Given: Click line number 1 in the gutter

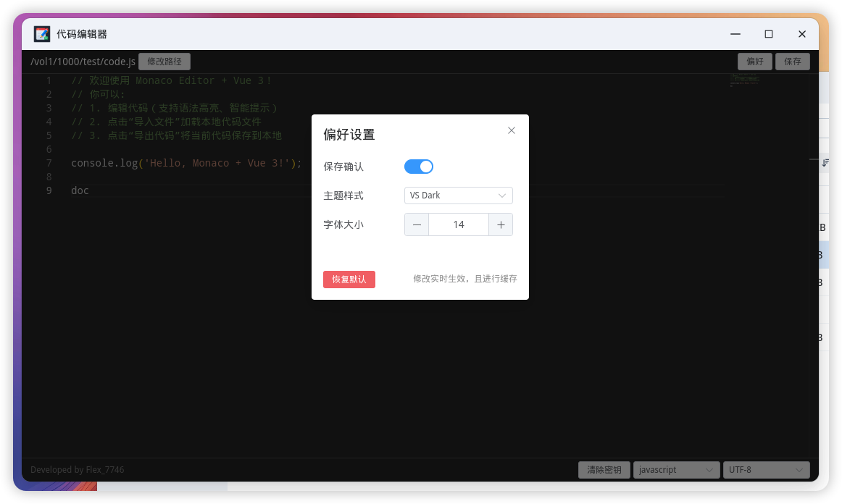Looking at the screenshot, I should [x=49, y=80].
